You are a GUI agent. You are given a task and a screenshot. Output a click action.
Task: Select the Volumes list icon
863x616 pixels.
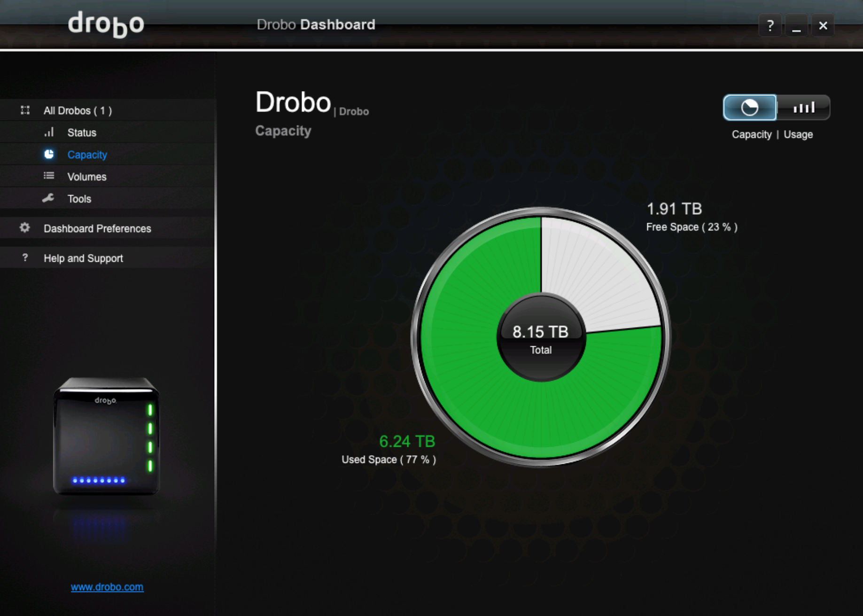click(49, 176)
